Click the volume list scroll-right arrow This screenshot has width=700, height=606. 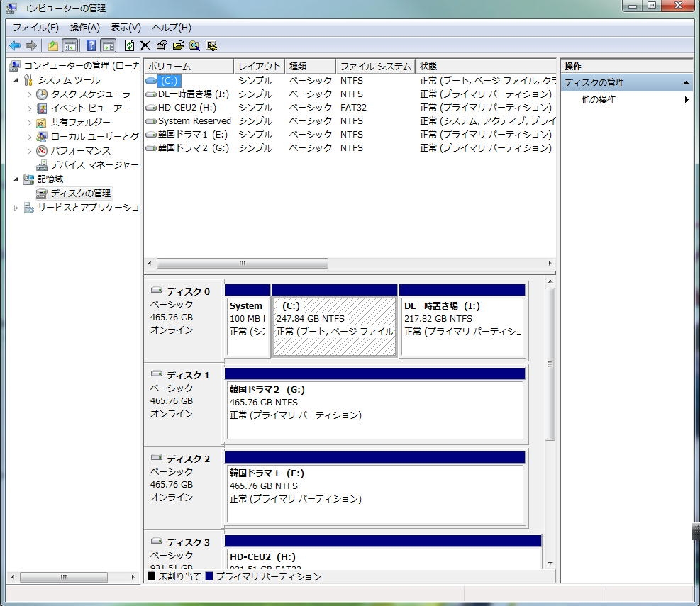coord(550,263)
